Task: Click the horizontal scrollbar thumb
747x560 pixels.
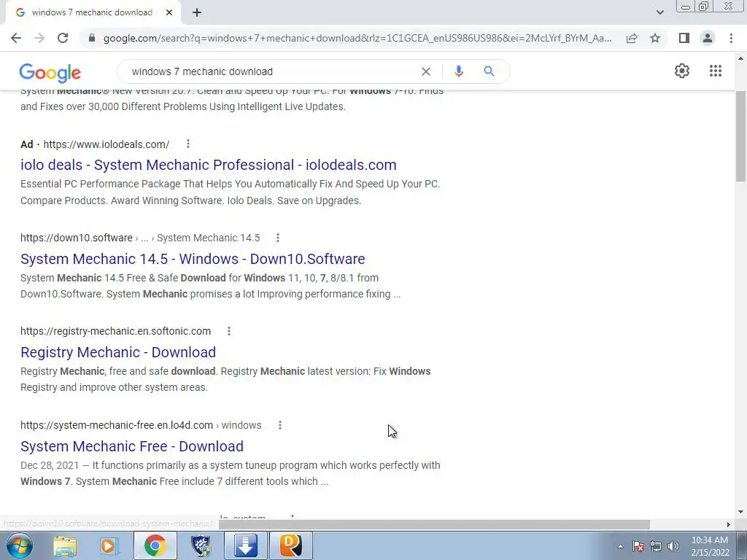Action: click(434, 524)
